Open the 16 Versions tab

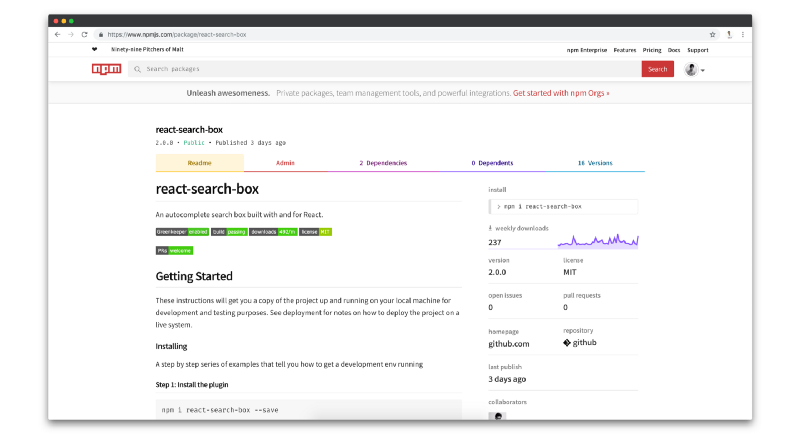coord(594,163)
